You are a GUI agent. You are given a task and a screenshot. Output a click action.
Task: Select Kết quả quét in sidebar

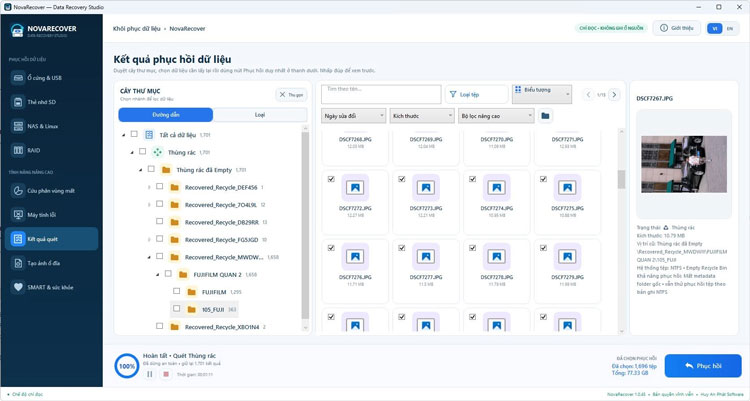point(51,239)
